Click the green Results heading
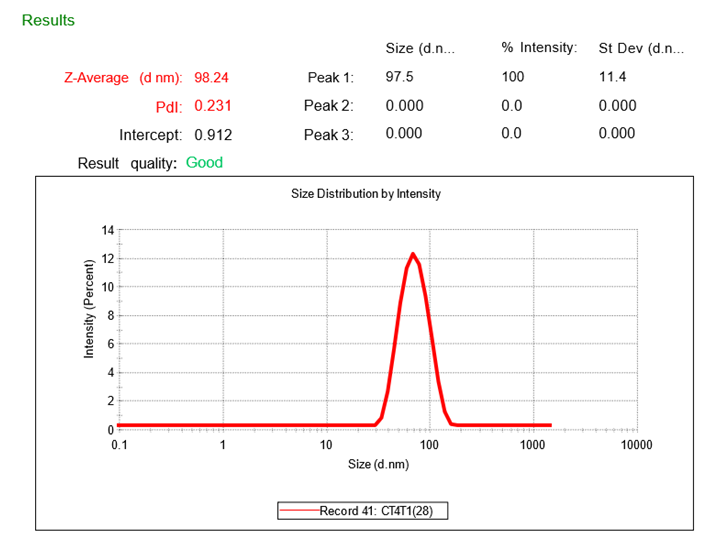Screen dimensions: 725x553 (x=48, y=20)
